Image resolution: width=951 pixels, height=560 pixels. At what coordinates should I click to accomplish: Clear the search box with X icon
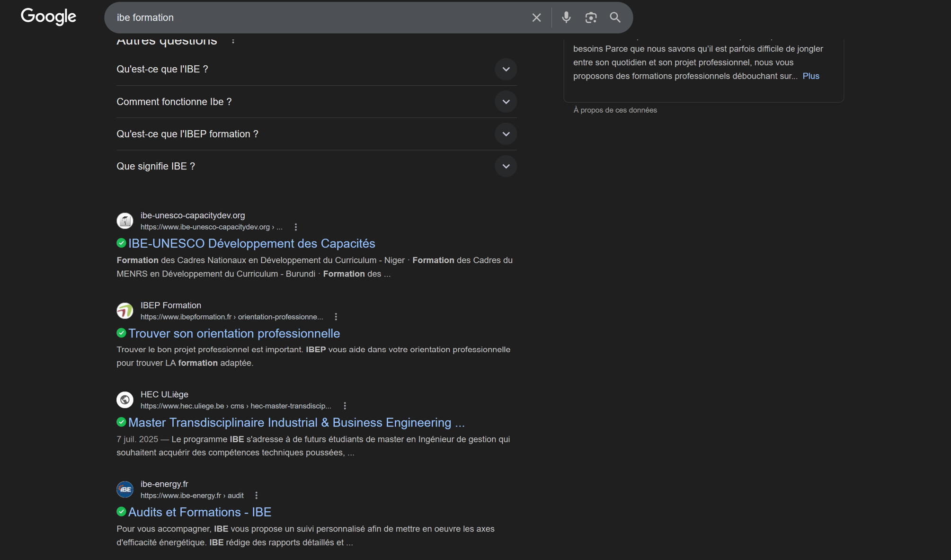536,18
